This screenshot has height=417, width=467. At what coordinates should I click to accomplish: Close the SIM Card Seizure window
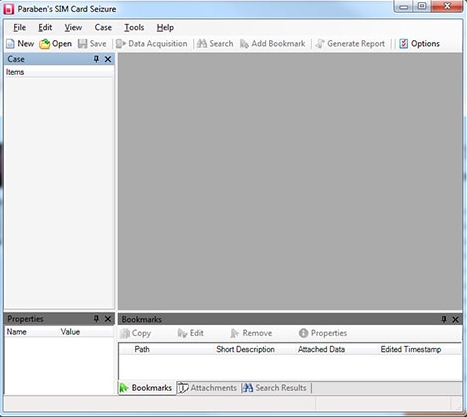pyautogui.click(x=447, y=6)
